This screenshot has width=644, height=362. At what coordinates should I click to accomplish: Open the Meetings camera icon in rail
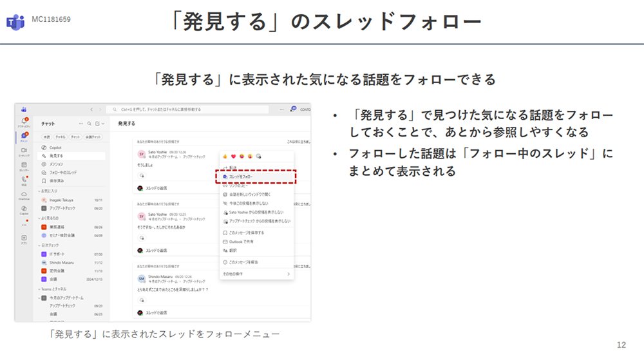tap(24, 151)
